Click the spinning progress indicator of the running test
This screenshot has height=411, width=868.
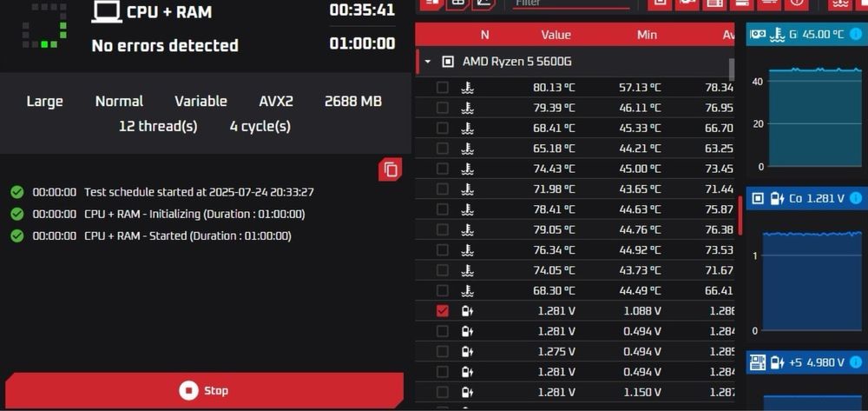[x=44, y=25]
